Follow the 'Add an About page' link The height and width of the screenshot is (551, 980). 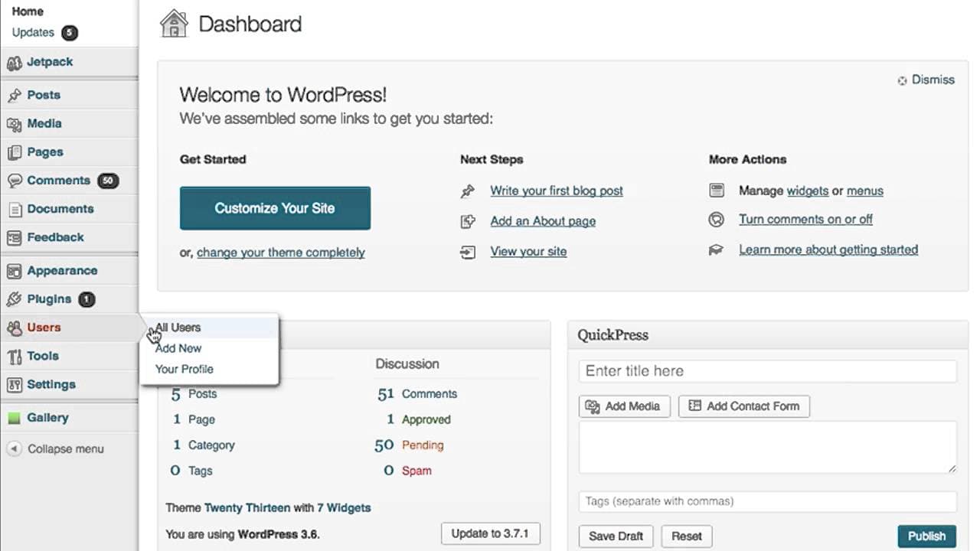tap(543, 221)
